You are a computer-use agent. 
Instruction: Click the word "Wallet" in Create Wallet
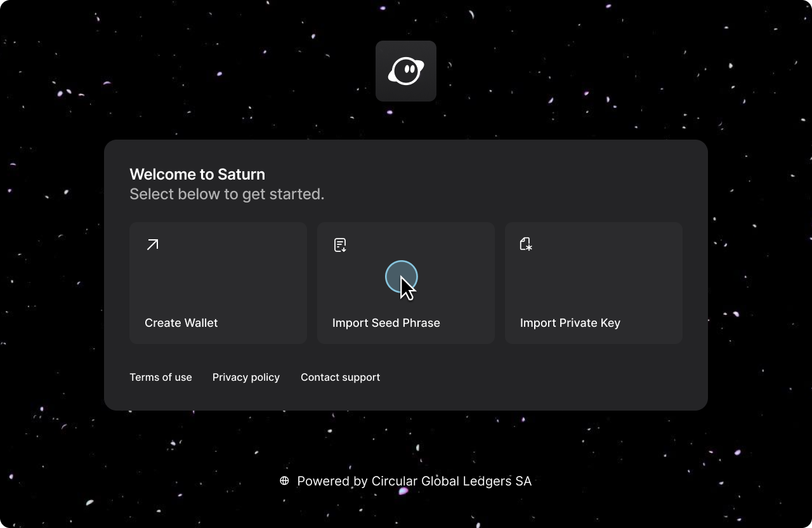point(199,323)
